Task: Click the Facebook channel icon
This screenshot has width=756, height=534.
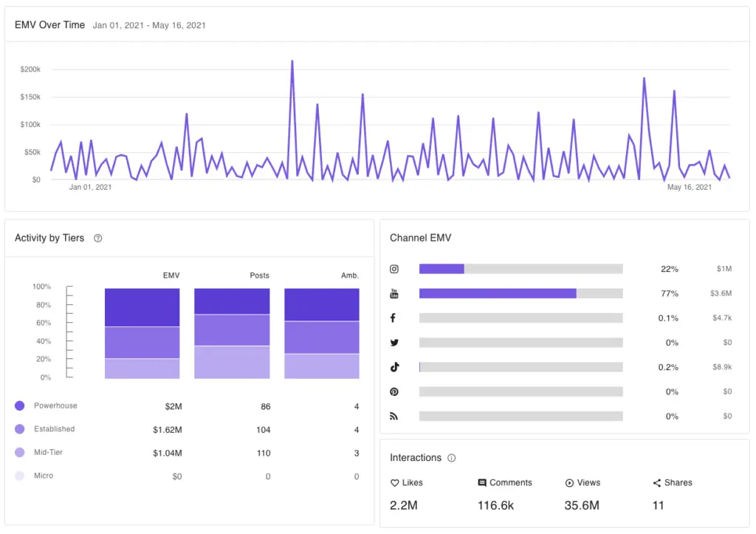Action: 394,318
